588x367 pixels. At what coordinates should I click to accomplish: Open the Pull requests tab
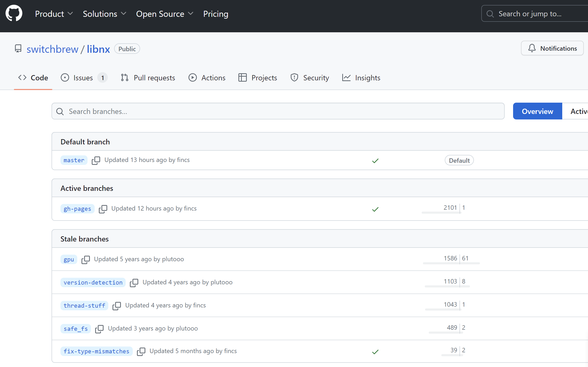coord(148,78)
